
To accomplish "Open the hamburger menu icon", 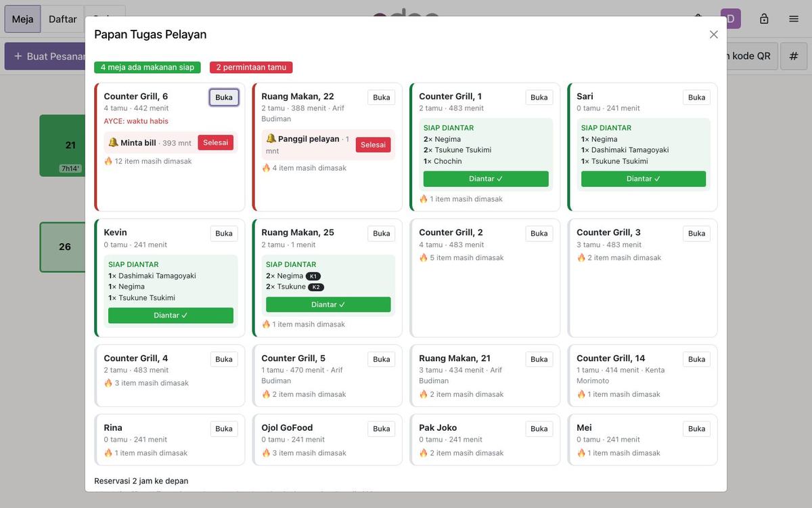I will [794, 19].
